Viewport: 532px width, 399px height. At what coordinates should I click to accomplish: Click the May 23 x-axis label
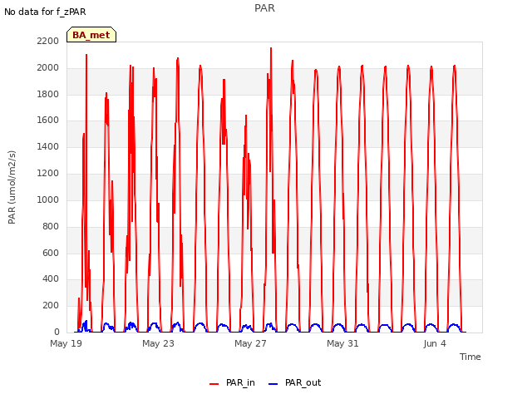tap(158, 343)
